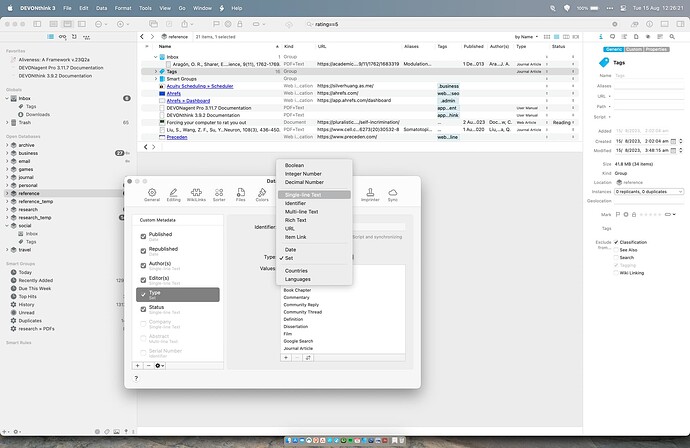Open Spotlight search in the menu bar
Screen dimensions: 690x448
pyautogui.click(x=553, y=8)
